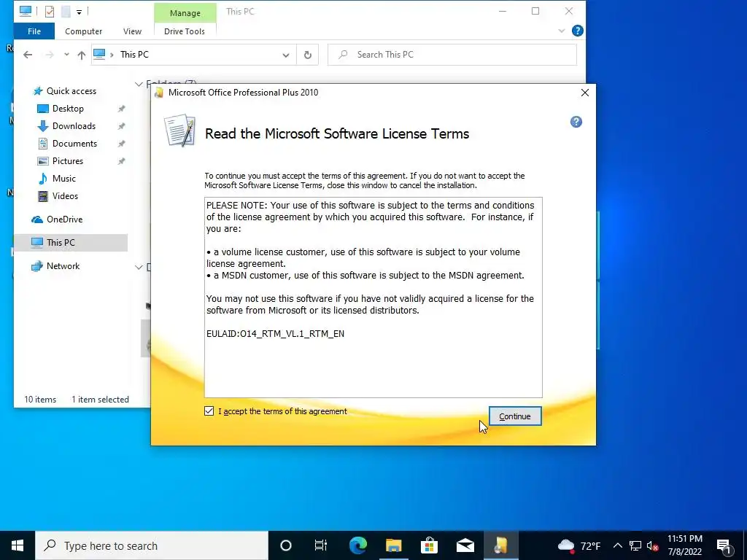Image resolution: width=747 pixels, height=560 pixels.
Task: Open Customize Quick Access Toolbar dropdown
Action: 79,12
